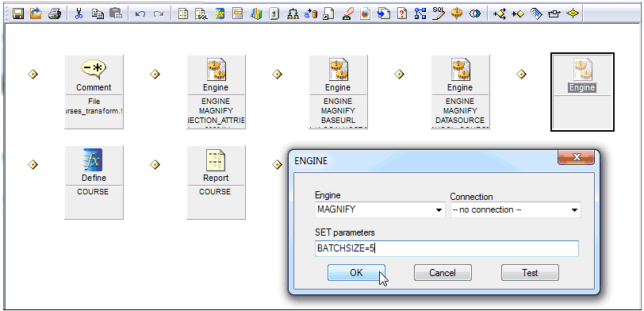Click OK in the ENGINE dialog
The width and height of the screenshot is (644, 311).
(x=356, y=272)
